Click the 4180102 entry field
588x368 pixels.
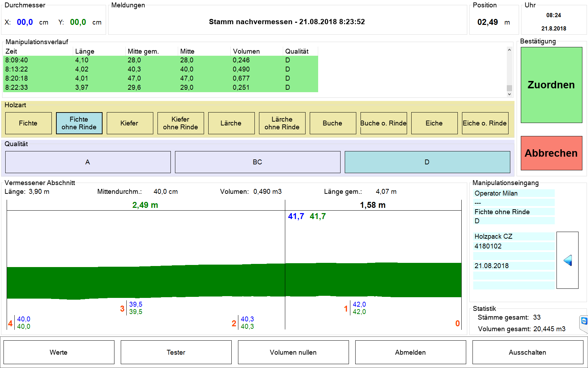pos(514,246)
